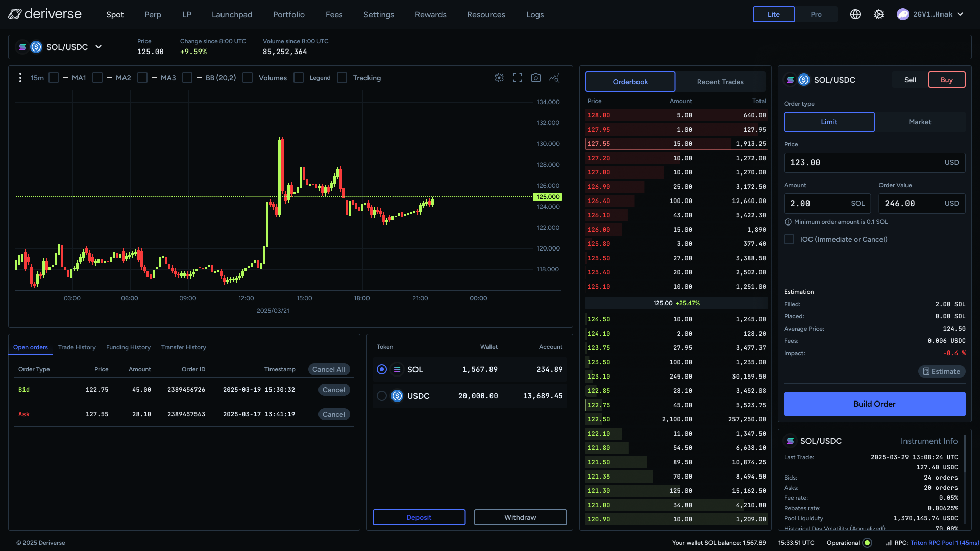Open the orderbook layout icon beside SOL/USDC

pyautogui.click(x=790, y=80)
